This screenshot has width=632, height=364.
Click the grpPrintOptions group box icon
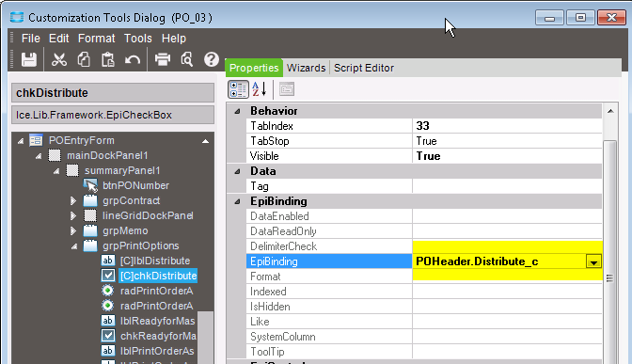(x=90, y=245)
